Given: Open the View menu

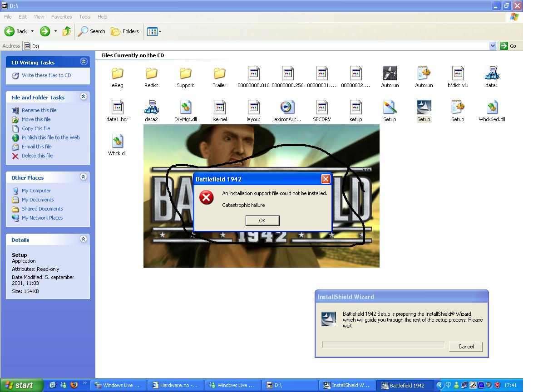Looking at the screenshot, I should pos(39,17).
